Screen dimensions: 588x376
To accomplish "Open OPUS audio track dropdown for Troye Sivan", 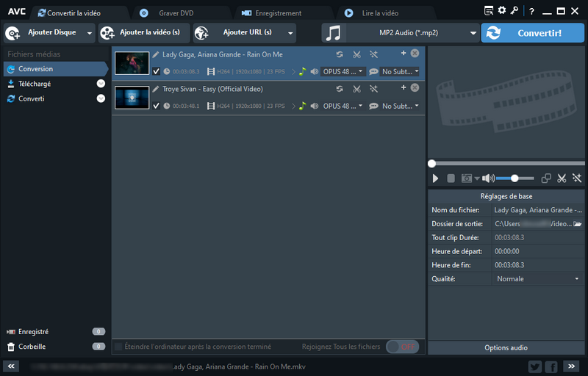I will 343,106.
